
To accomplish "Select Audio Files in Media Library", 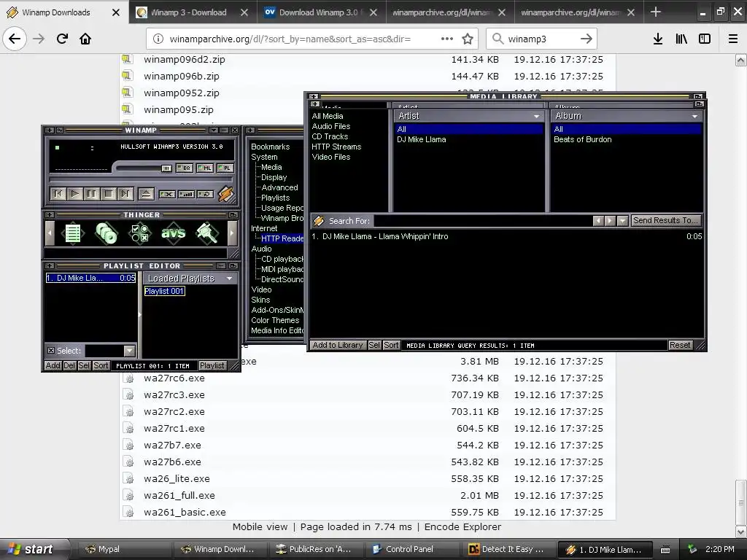I will (330, 126).
